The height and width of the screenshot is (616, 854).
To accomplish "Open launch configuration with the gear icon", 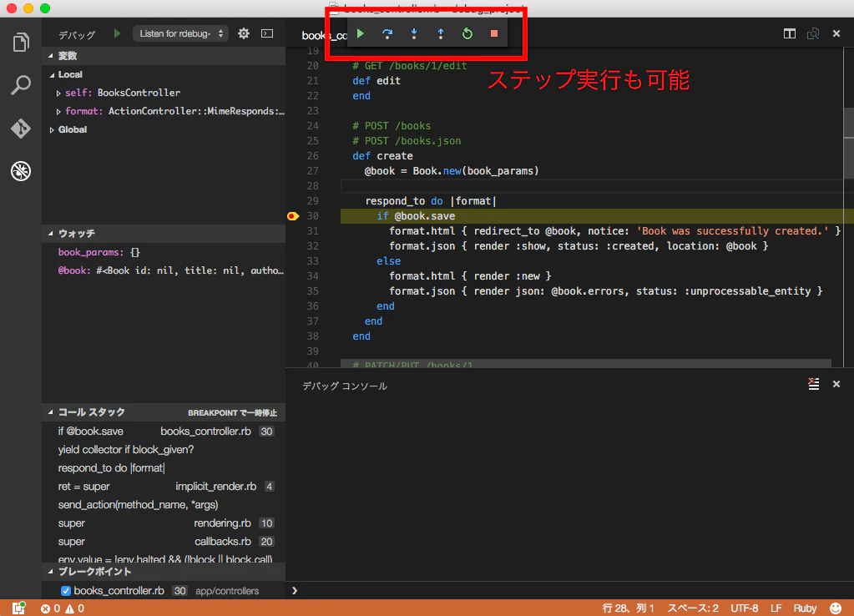I will [x=244, y=33].
